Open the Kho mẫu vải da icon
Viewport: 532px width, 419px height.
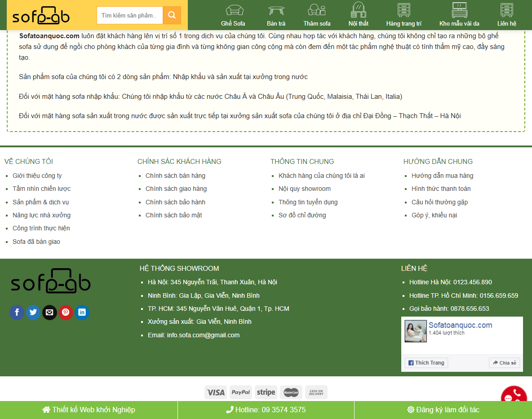click(x=458, y=10)
